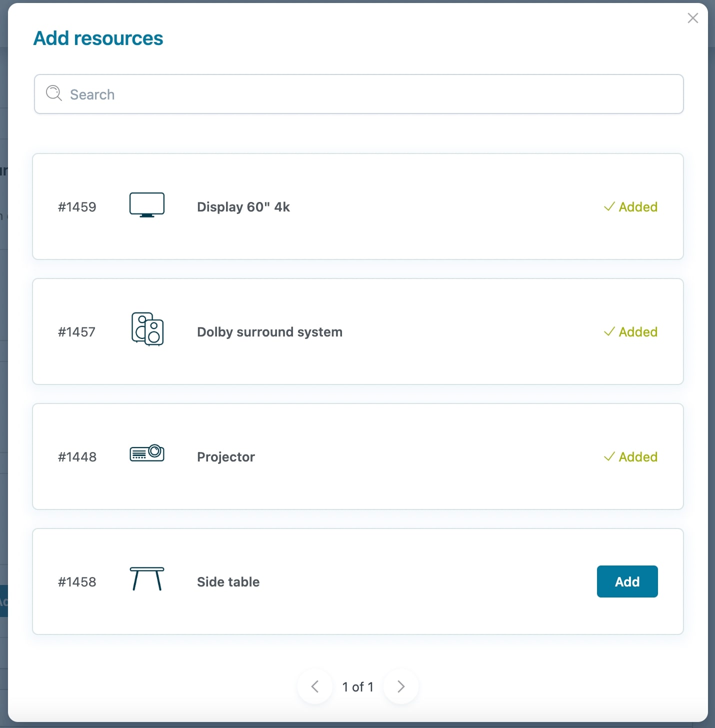
Task: Add the Side table resource
Action: click(x=627, y=581)
